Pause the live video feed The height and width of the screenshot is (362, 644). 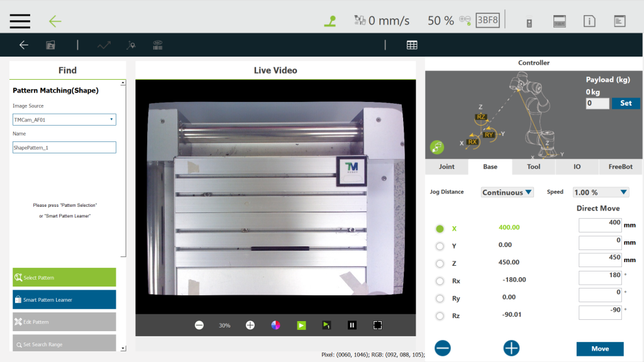pyautogui.click(x=352, y=325)
